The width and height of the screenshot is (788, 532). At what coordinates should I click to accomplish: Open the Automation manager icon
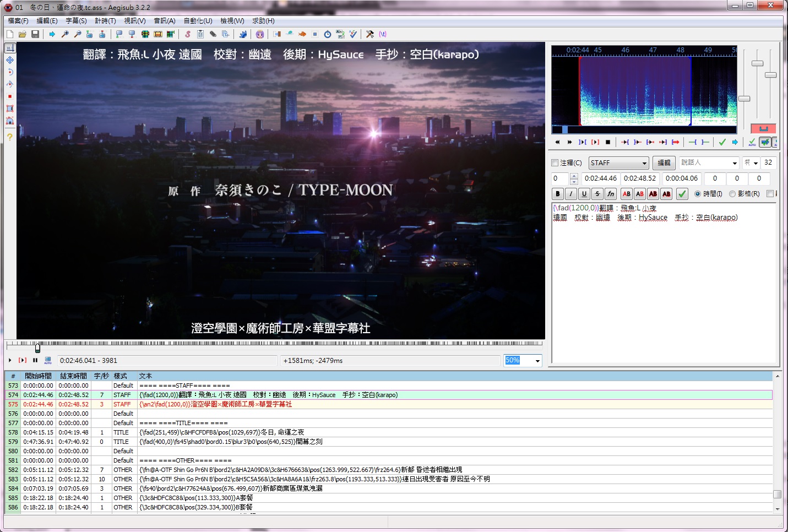click(x=243, y=34)
